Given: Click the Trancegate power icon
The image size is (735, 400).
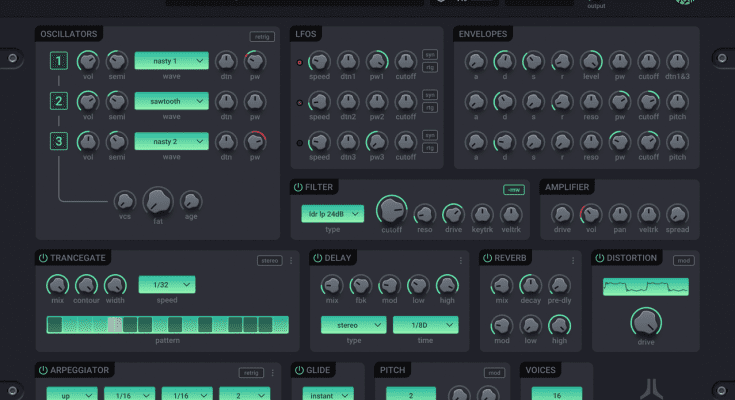Looking at the screenshot, I should pyautogui.click(x=43, y=258).
